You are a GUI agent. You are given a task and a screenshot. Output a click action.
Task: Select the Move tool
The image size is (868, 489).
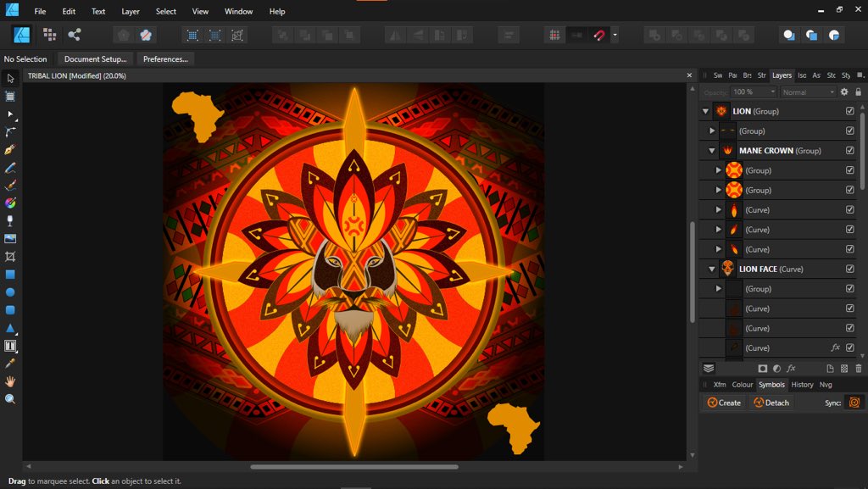click(x=10, y=78)
